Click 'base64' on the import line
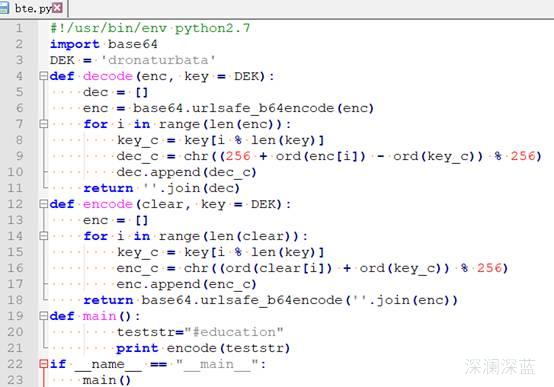Viewport: 554px width, 387px height. tap(132, 44)
